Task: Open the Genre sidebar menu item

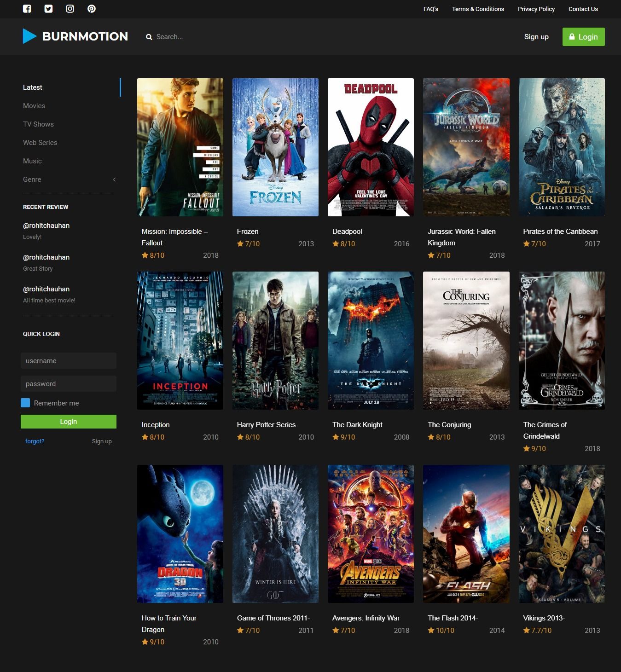Action: click(x=32, y=180)
